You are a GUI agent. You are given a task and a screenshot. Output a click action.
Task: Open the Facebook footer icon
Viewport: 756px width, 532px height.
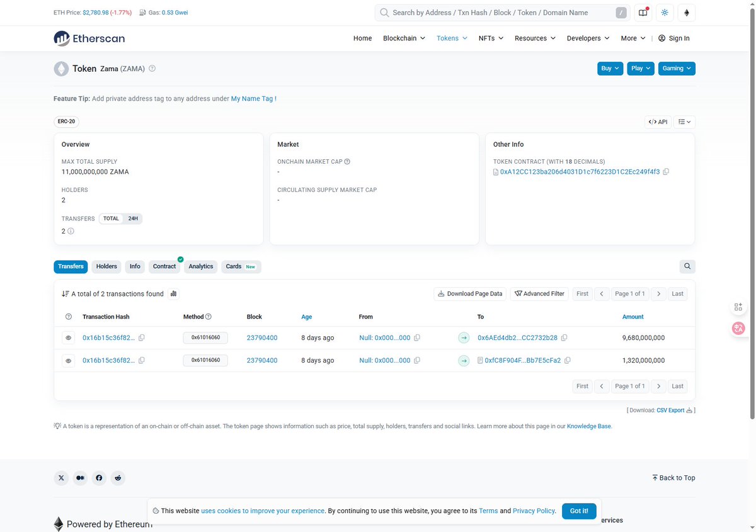(x=99, y=478)
